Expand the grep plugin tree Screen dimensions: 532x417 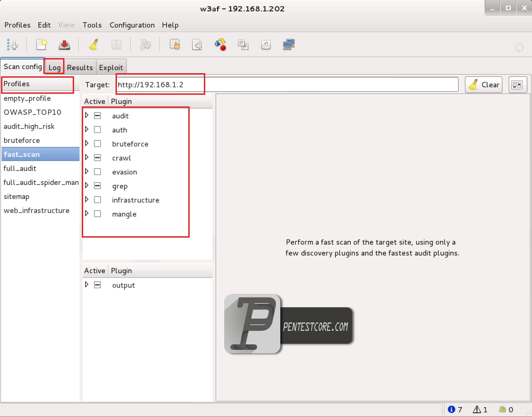click(x=87, y=185)
